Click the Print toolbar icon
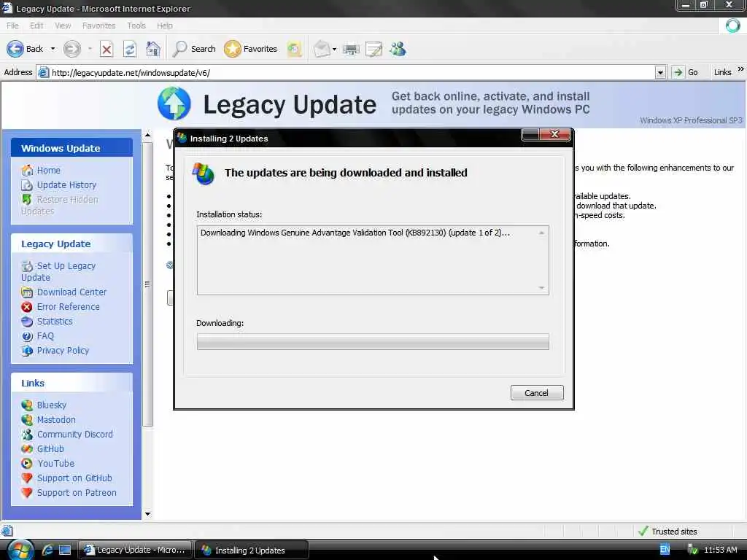The width and height of the screenshot is (747, 560). tap(351, 49)
